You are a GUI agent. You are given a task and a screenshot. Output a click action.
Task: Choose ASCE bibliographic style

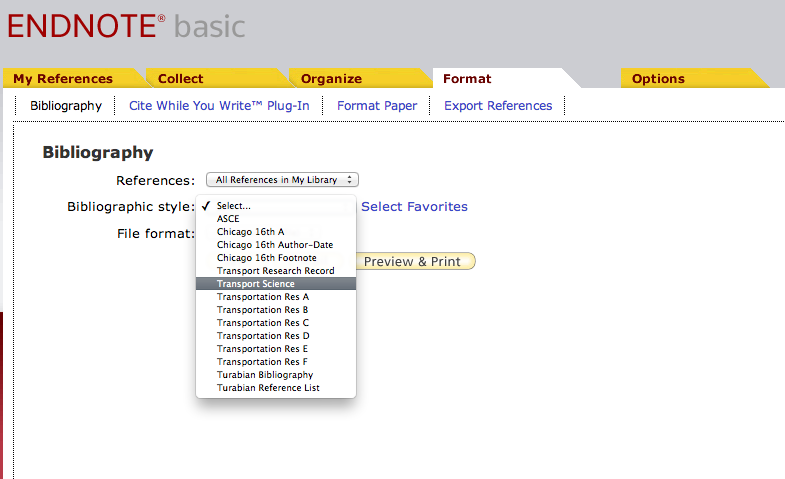(x=276, y=219)
